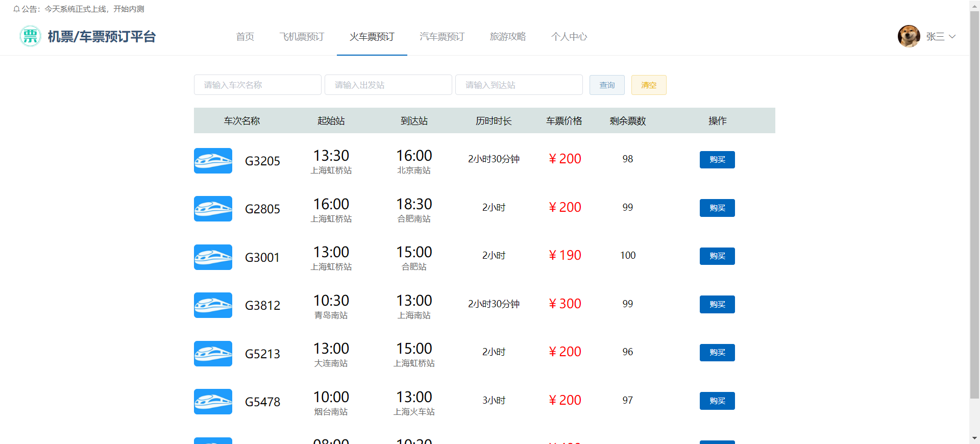This screenshot has width=980, height=444.
Task: Click the ¥300 price of G3812
Action: (565, 304)
